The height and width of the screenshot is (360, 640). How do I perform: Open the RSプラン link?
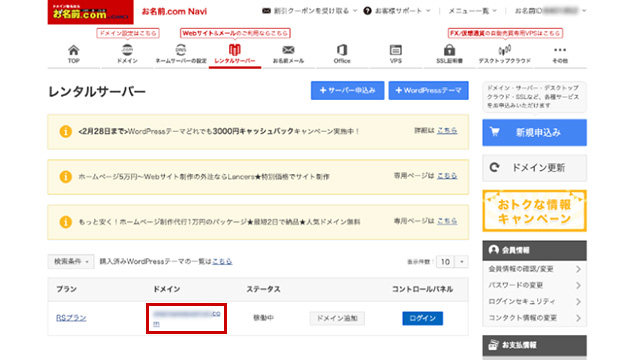click(71, 318)
